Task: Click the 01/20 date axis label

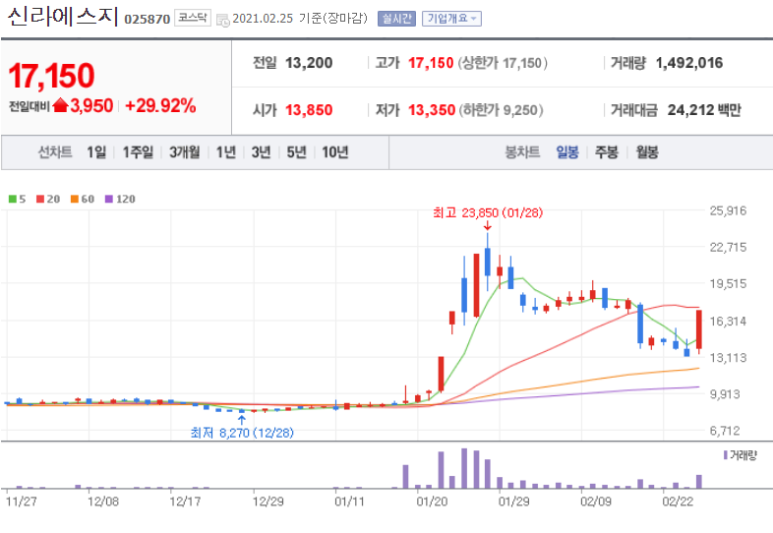Action: pyautogui.click(x=432, y=501)
